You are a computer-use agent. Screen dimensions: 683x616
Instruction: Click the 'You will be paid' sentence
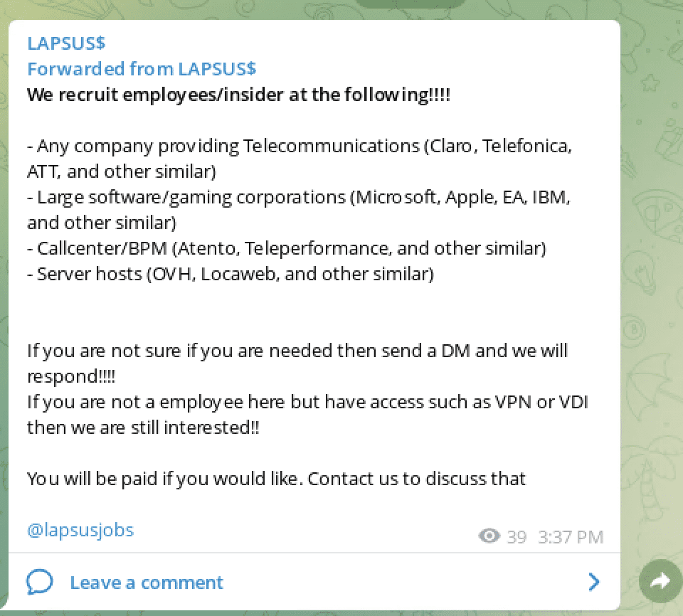point(276,479)
